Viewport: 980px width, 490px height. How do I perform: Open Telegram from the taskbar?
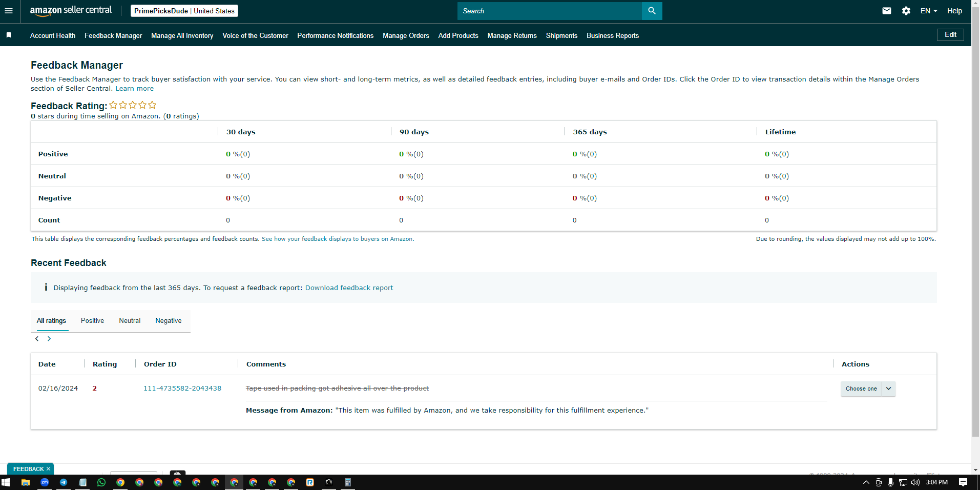point(64,482)
